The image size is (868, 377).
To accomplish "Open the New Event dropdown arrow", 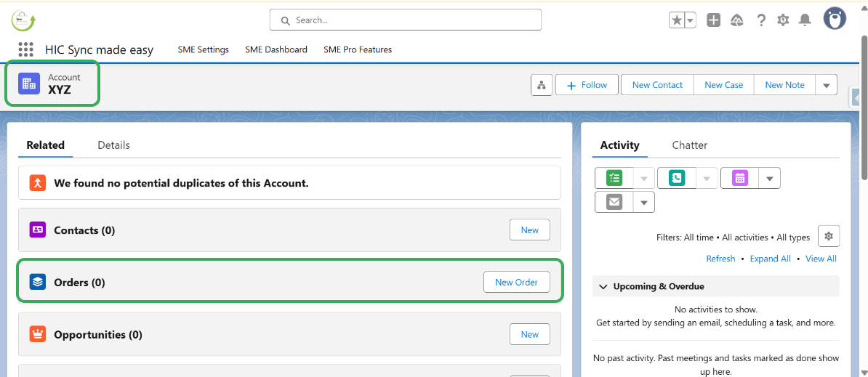I will 771,178.
